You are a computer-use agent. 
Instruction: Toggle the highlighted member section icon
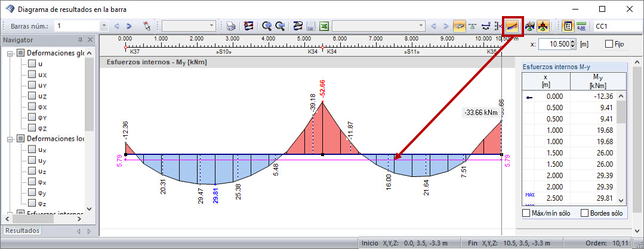[x=459, y=26]
